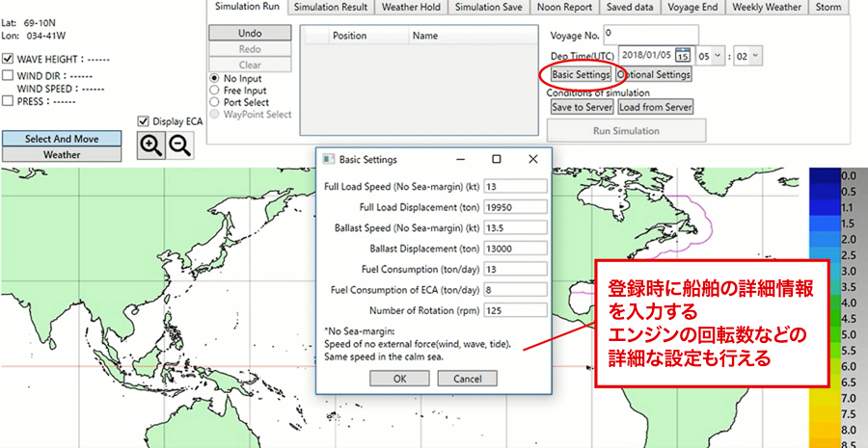Select the Free Input radio option

click(214, 91)
